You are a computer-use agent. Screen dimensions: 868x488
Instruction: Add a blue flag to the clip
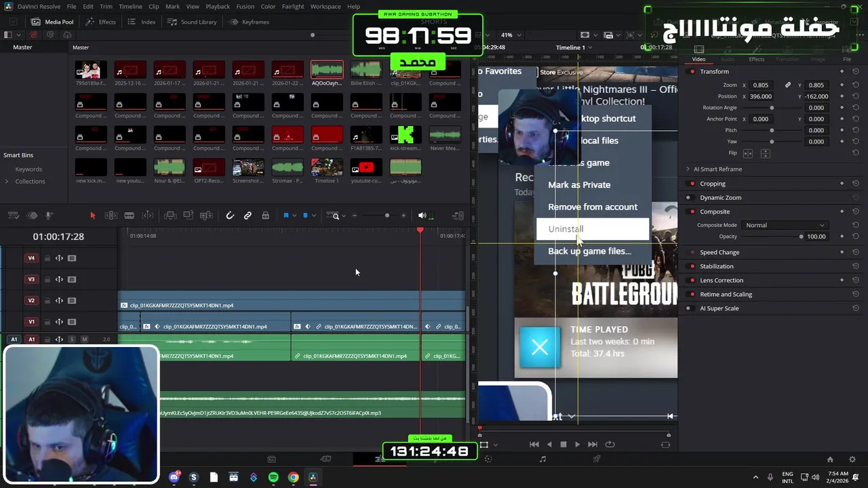tap(286, 216)
